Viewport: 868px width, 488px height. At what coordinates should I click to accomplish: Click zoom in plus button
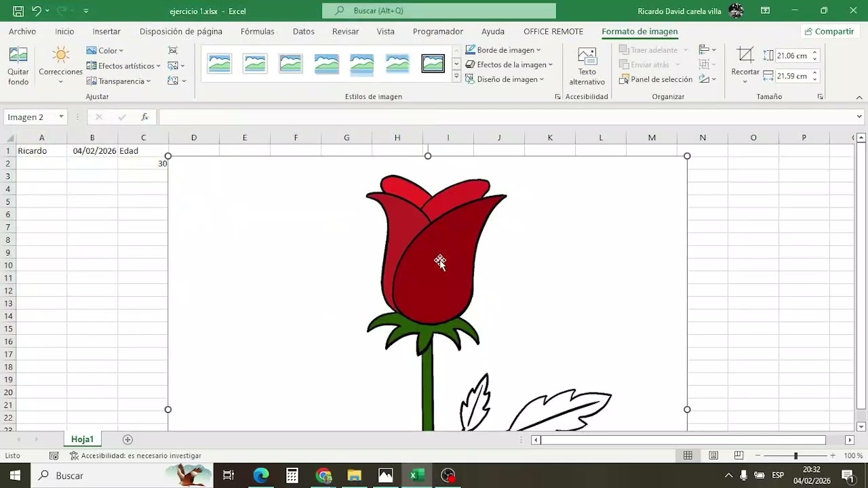tap(833, 455)
